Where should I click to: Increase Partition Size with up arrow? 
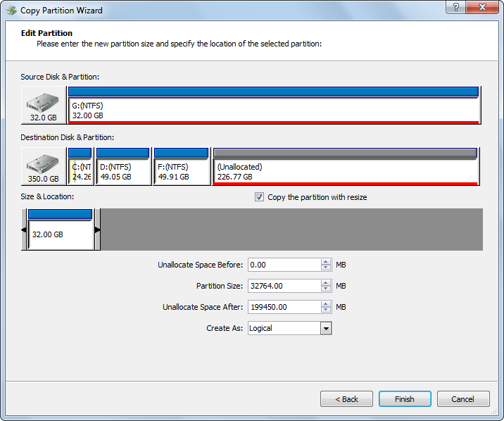point(326,283)
